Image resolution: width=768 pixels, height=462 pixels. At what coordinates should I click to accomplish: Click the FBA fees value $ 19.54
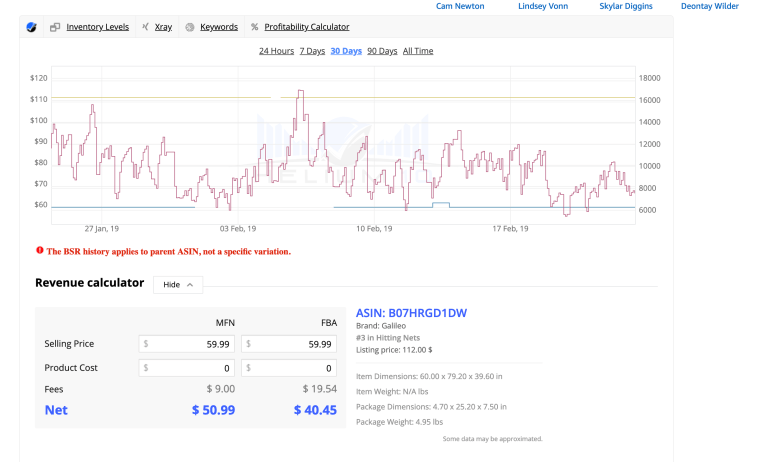[319, 389]
